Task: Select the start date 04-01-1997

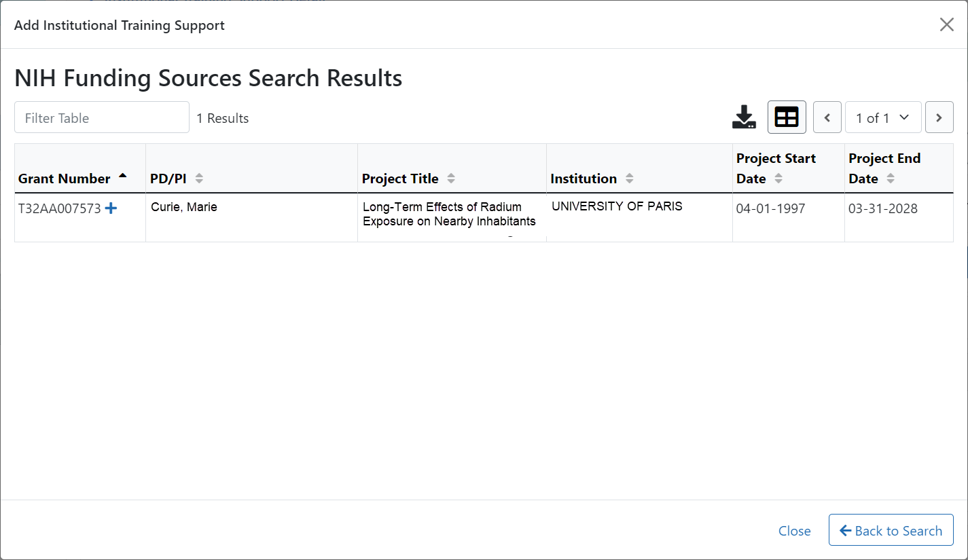Action: pos(770,208)
